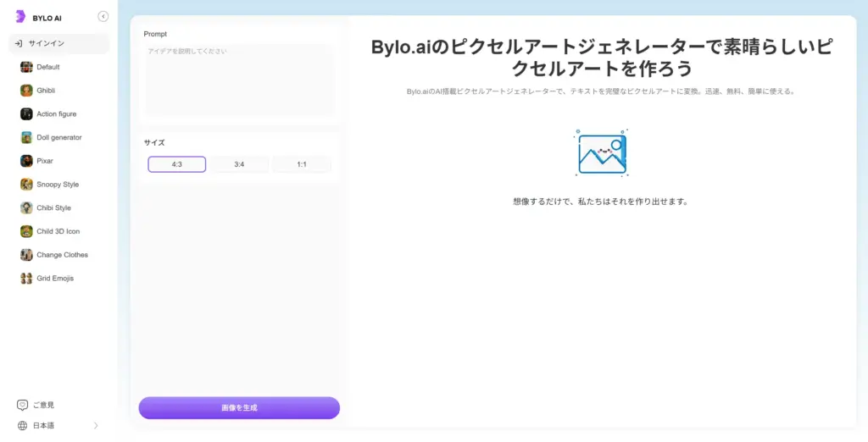The height and width of the screenshot is (442, 868).
Task: Click the 想像するだけで tagline text
Action: tap(601, 202)
